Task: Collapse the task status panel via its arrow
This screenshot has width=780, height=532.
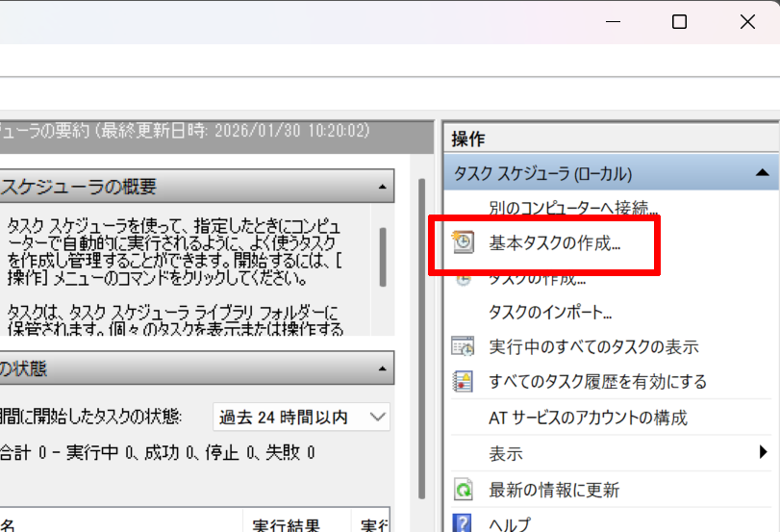Action: coord(383,368)
